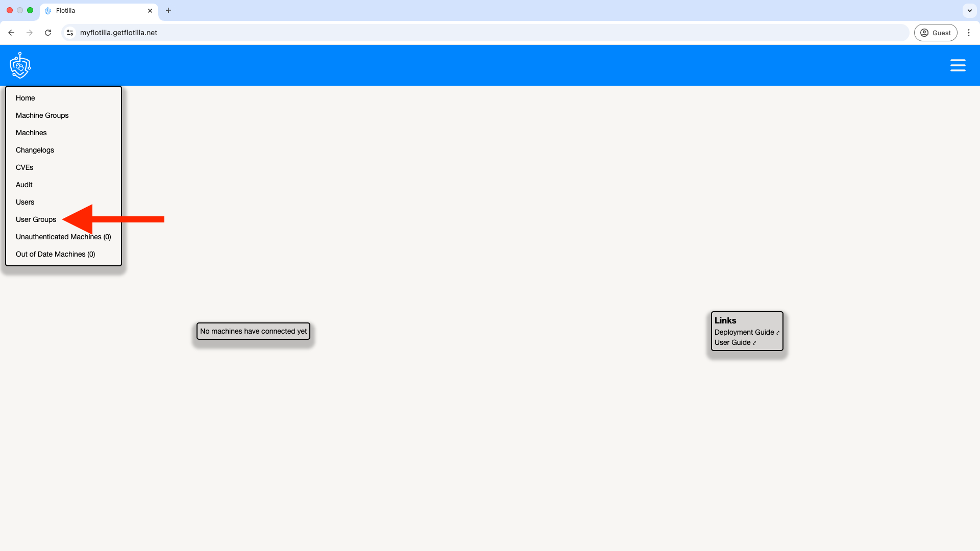This screenshot has height=551, width=980.
Task: Select User Groups menu item
Action: point(36,219)
